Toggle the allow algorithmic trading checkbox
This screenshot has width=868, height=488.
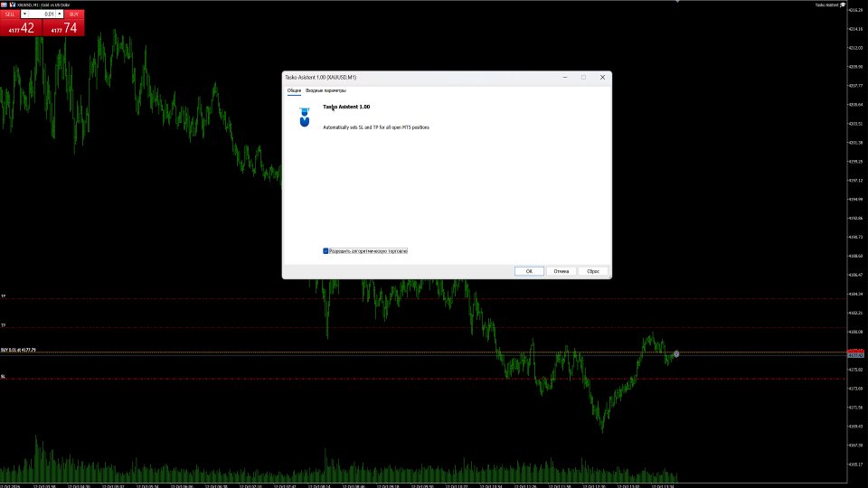coord(325,251)
